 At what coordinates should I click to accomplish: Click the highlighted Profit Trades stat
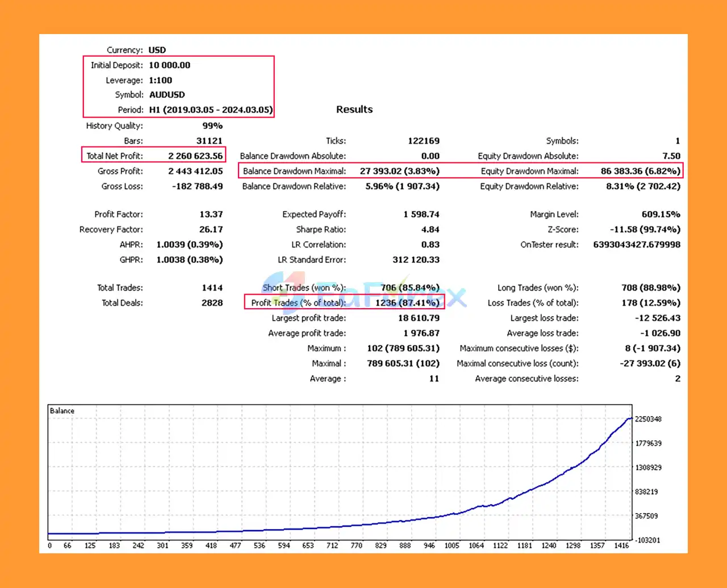pyautogui.click(x=407, y=303)
